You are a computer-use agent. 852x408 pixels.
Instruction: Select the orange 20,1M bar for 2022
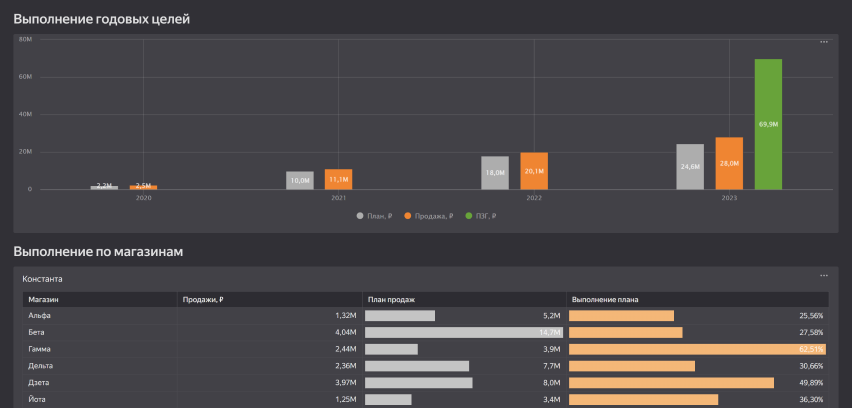(x=534, y=171)
